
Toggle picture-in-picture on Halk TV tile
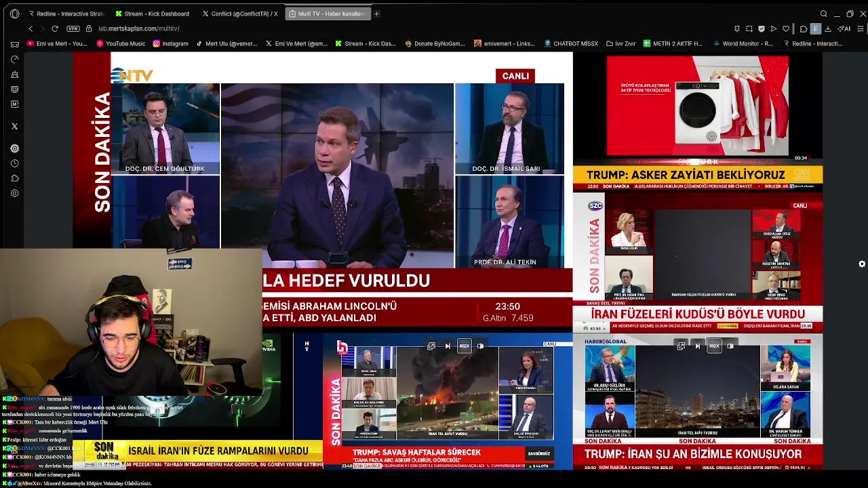tap(431, 346)
